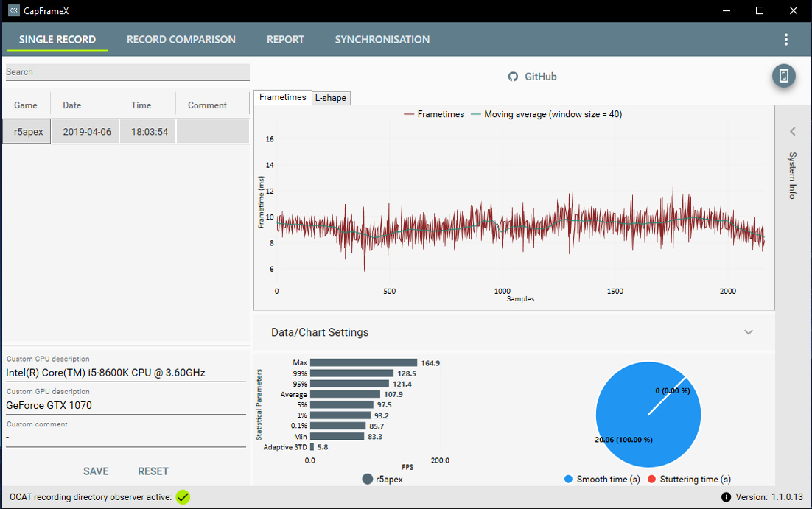Click the 99% bar value 128.5
Image resolution: width=812 pixels, height=509 pixels.
click(x=407, y=374)
